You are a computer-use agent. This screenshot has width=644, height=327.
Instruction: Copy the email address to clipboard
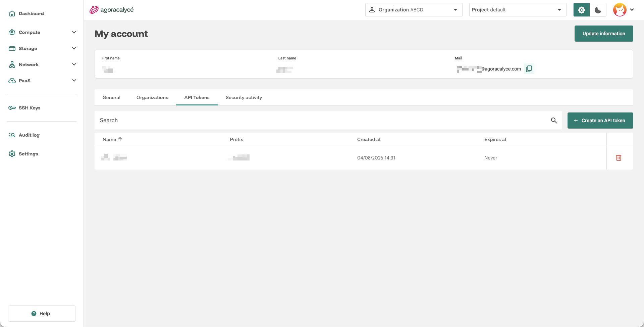click(x=529, y=69)
